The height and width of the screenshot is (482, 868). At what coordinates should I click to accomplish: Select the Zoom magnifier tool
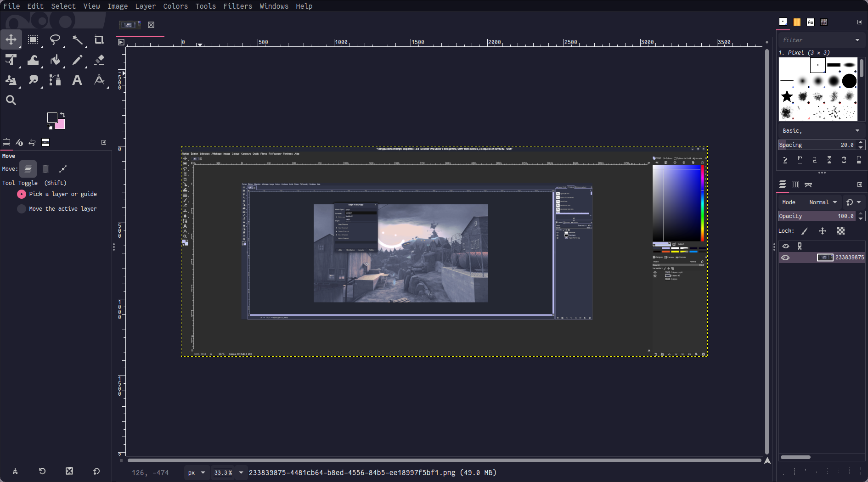pos(11,100)
